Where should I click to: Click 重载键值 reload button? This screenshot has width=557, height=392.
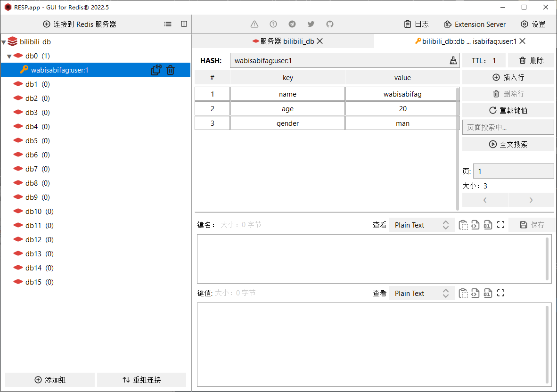coord(508,110)
